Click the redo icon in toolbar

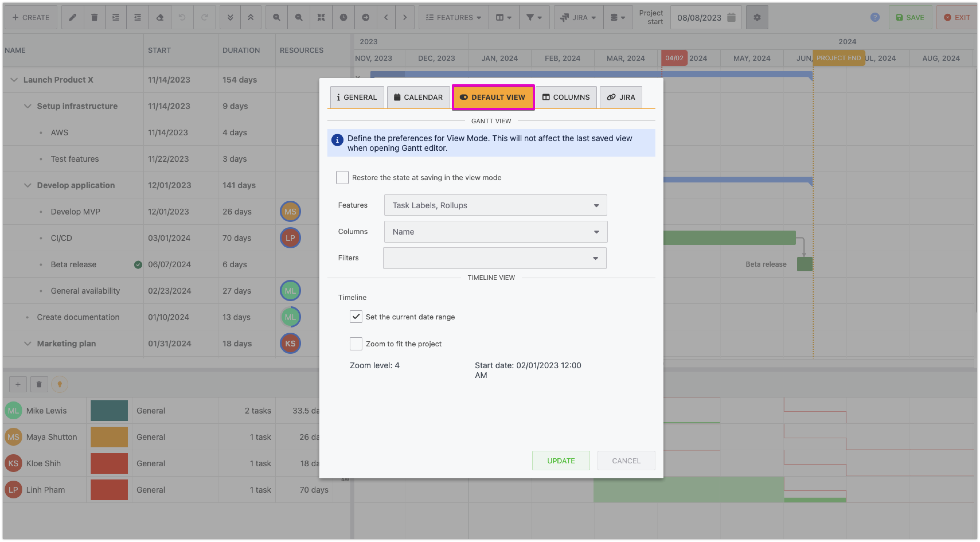tap(205, 17)
